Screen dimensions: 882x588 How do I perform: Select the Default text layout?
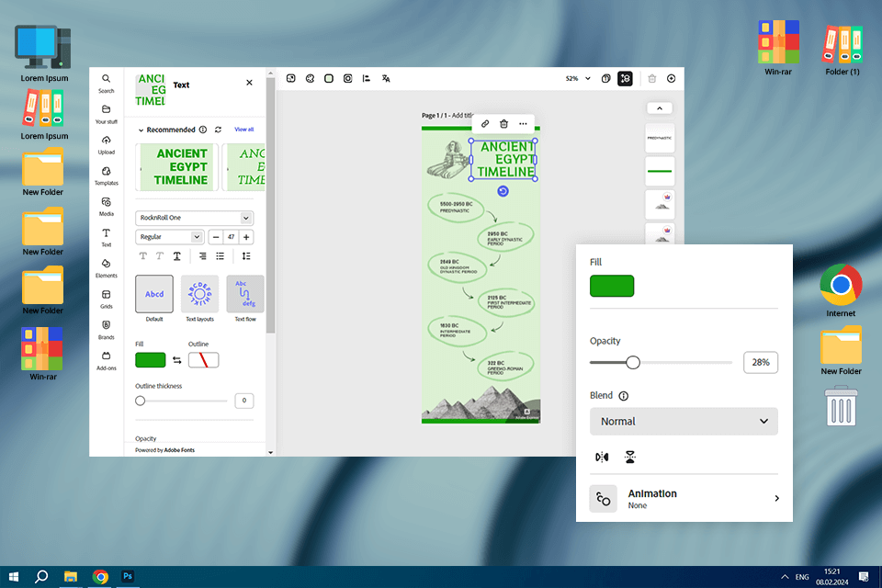154,294
